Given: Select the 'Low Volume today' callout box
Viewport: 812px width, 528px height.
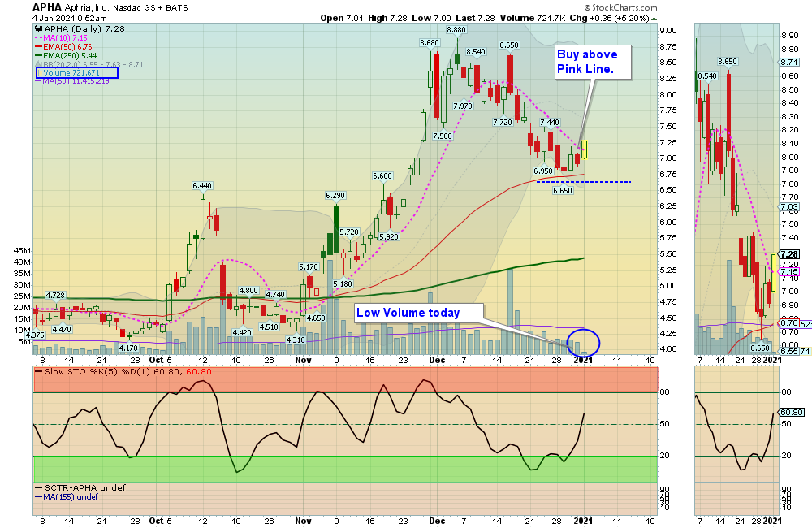Looking at the screenshot, I should (418, 313).
